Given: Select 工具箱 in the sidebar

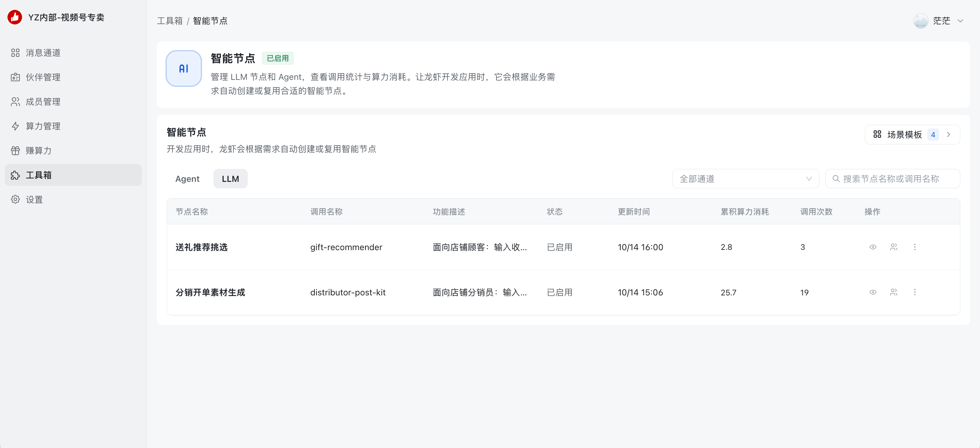Looking at the screenshot, I should pyautogui.click(x=73, y=175).
